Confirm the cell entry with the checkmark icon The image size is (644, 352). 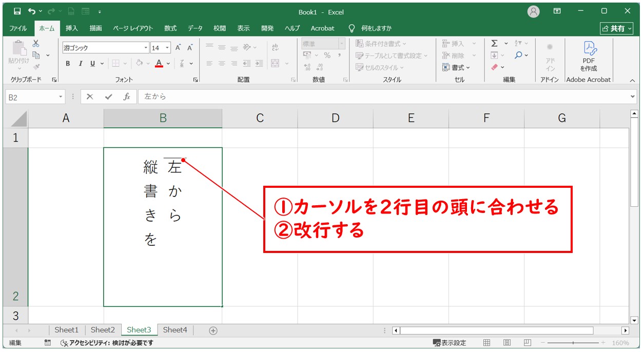pos(108,96)
